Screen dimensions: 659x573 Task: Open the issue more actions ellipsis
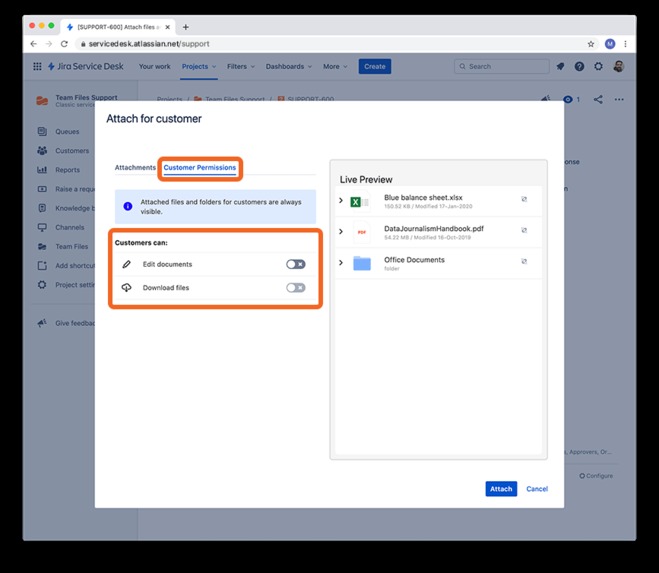coord(619,100)
